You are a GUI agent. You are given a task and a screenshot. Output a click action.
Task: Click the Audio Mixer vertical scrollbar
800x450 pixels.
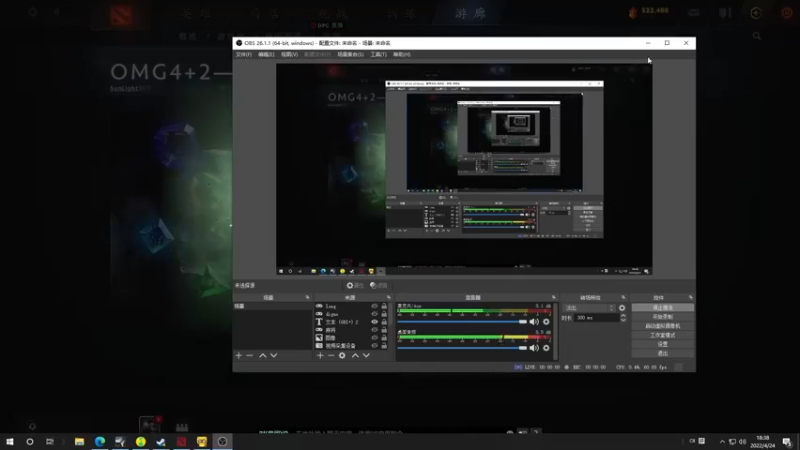pyautogui.click(x=555, y=332)
